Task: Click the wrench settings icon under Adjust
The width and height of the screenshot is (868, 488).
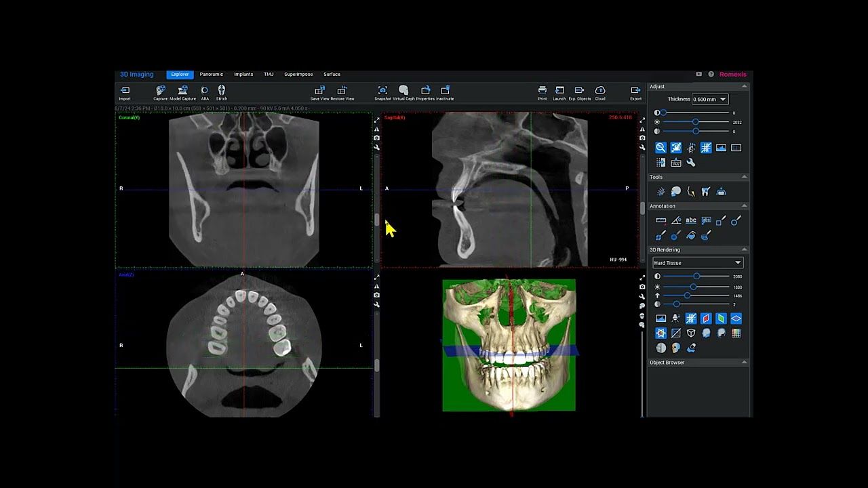Action: pos(691,163)
